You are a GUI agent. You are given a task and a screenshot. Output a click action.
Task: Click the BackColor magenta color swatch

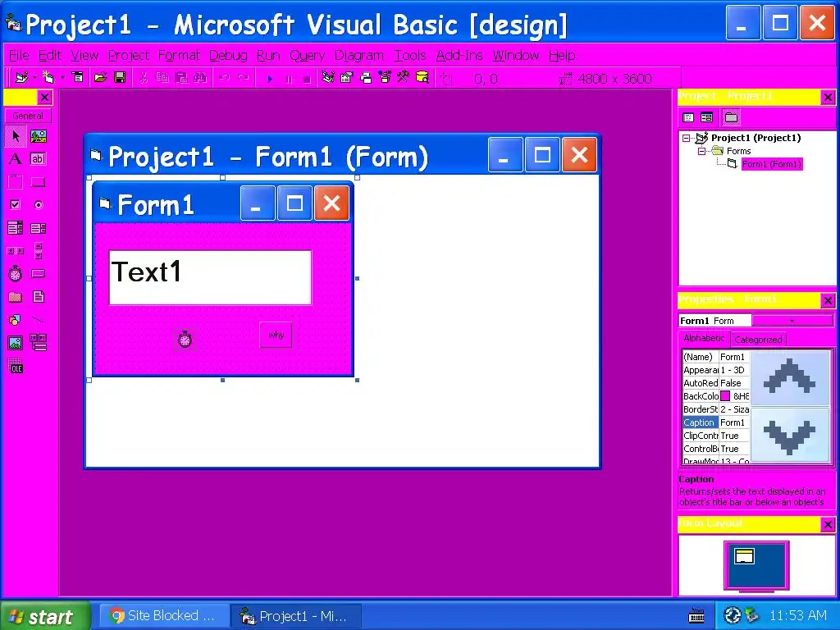(x=725, y=396)
